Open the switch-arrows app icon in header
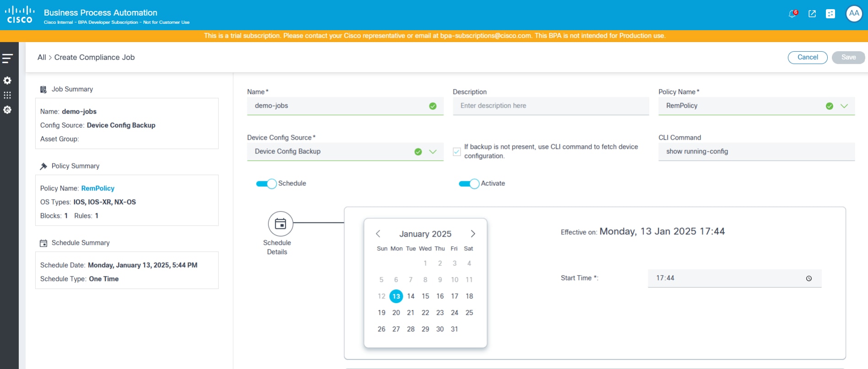The image size is (868, 369). pos(830,14)
